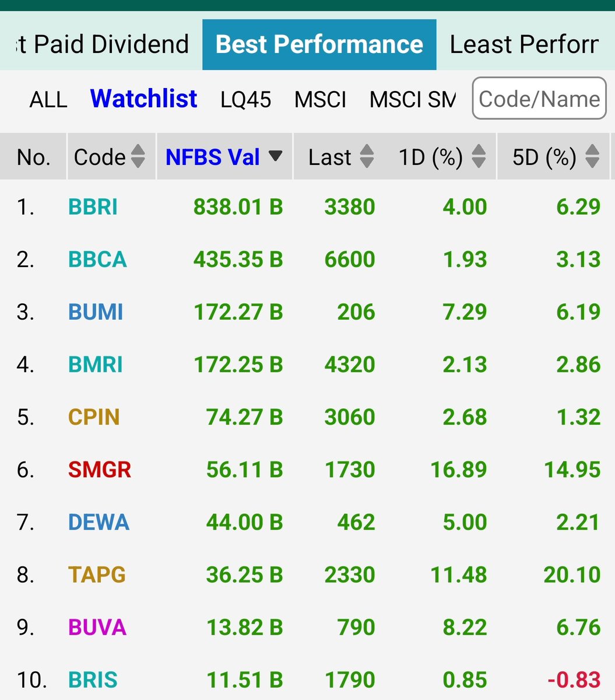Open TAPG stock code
This screenshot has height=700, width=615.
click(97, 575)
